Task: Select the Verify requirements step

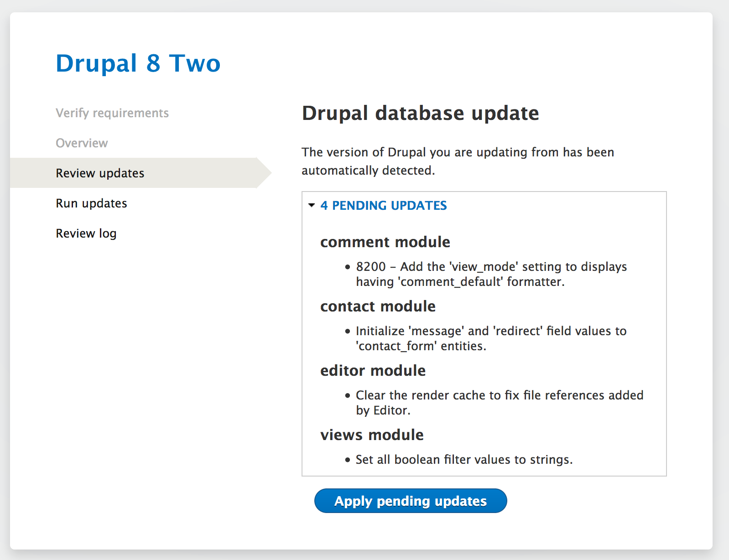Action: tap(112, 113)
